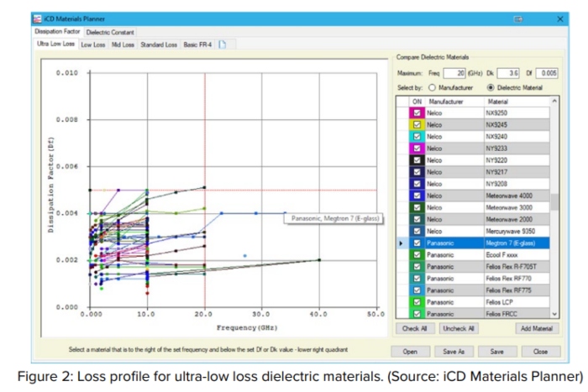Click the Manufacturer column header
Image resolution: width=588 pixels, height=392 pixels.
(454, 102)
